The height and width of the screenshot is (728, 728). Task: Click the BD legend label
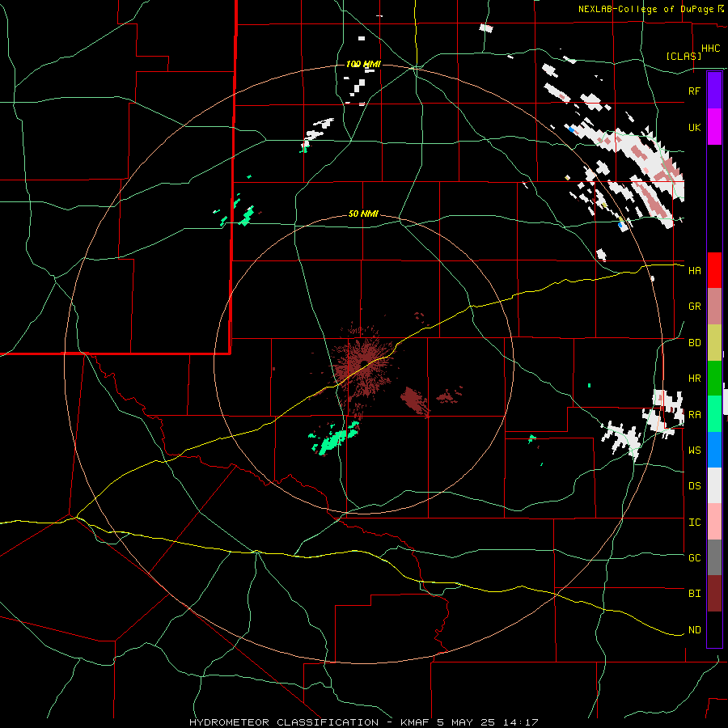[x=694, y=343]
